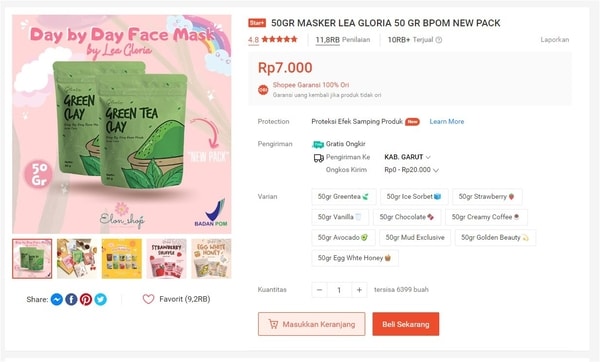Image resolution: width=600 pixels, height=362 pixels.
Task: Select the 50gr Greentea variant
Action: tap(344, 197)
